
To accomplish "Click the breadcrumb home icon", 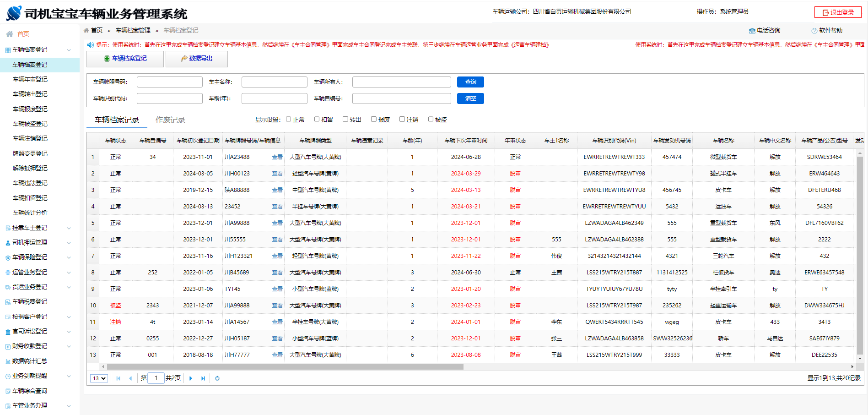I will tap(86, 30).
